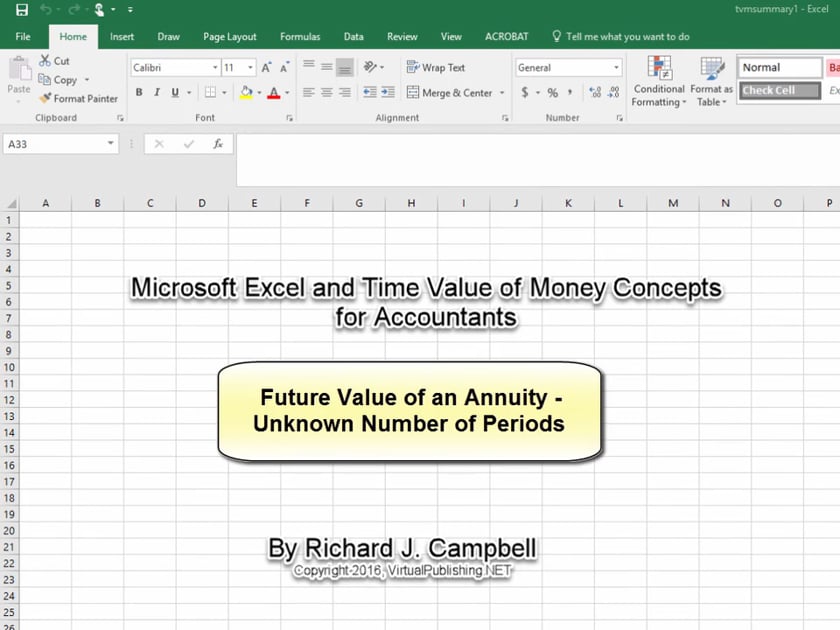Image resolution: width=840 pixels, height=630 pixels.
Task: Select Normal cell style
Action: [x=779, y=68]
